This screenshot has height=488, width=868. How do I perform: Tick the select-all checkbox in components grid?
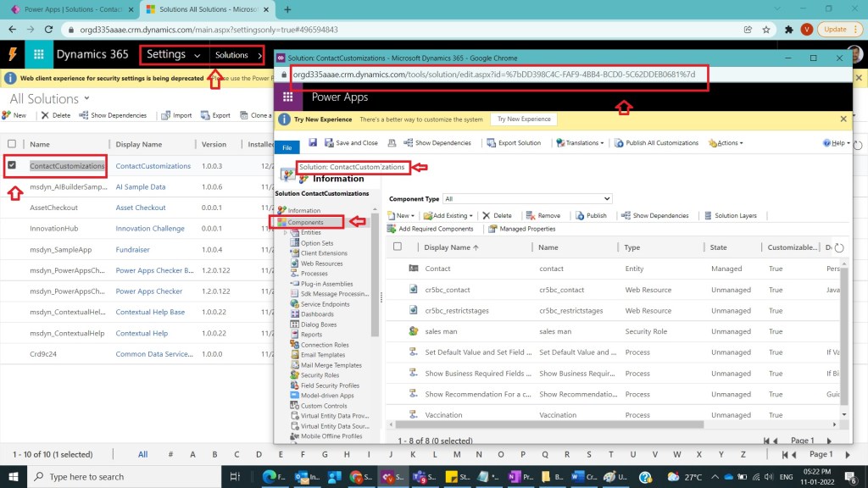[x=398, y=247]
